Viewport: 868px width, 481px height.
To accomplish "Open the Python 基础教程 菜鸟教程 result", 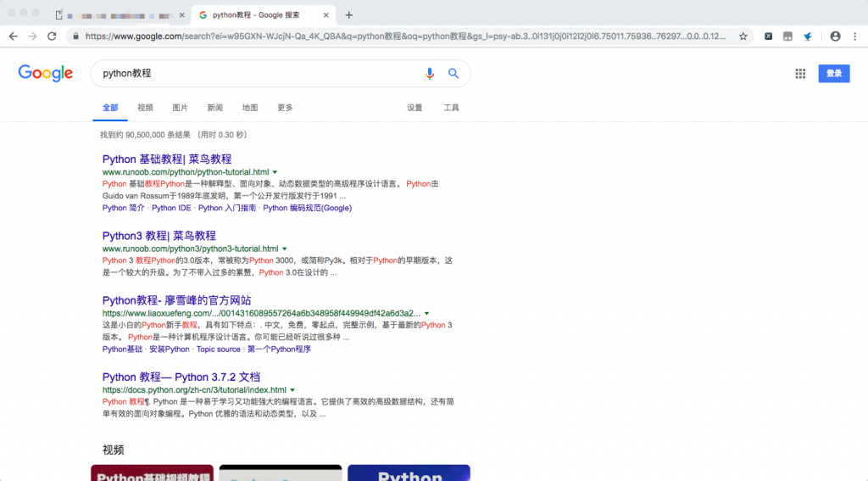I will point(167,159).
